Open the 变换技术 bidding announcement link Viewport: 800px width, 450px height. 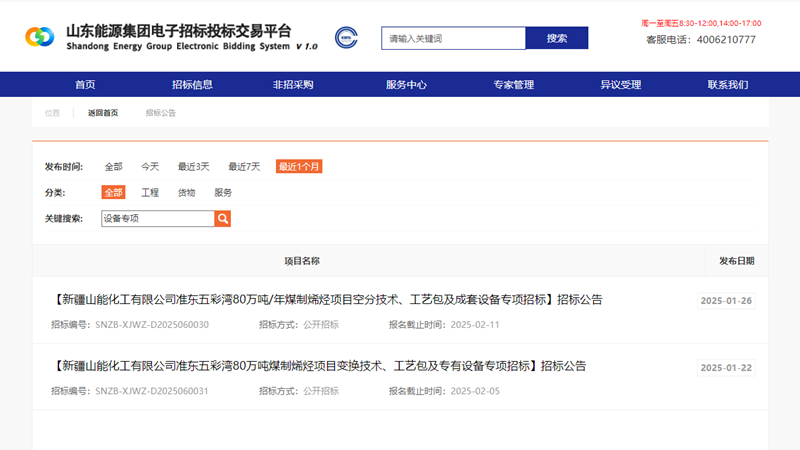(x=319, y=366)
